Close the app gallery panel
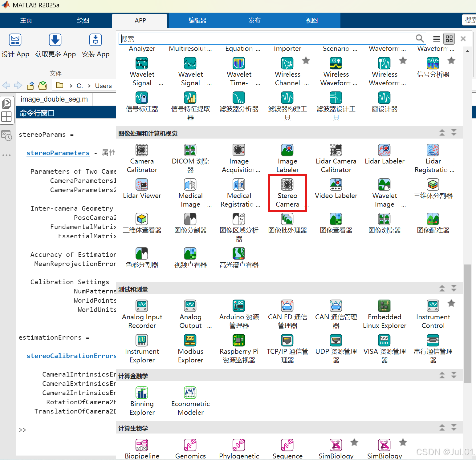The height and width of the screenshot is (460, 476). (463, 39)
